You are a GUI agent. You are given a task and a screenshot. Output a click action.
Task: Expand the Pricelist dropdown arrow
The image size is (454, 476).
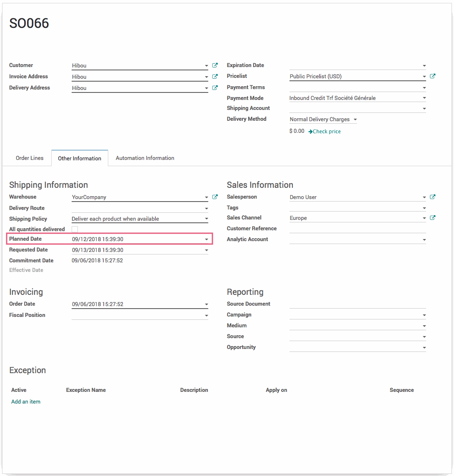424,77
